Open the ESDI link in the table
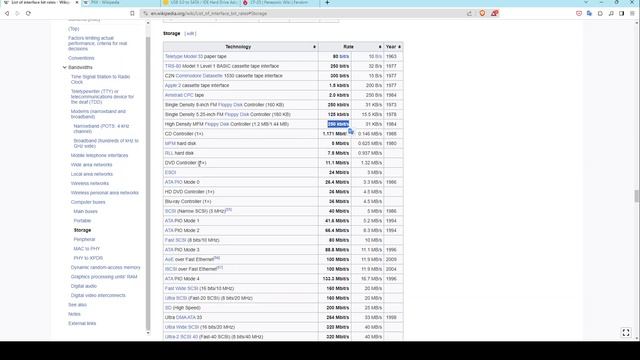Screen dimensions: 640x360 [x=170, y=173]
